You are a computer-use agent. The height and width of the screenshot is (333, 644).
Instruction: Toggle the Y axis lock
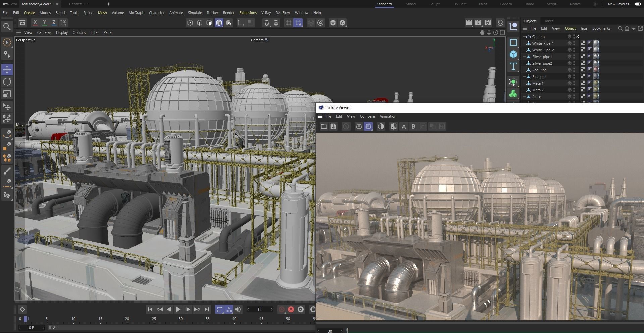44,23
